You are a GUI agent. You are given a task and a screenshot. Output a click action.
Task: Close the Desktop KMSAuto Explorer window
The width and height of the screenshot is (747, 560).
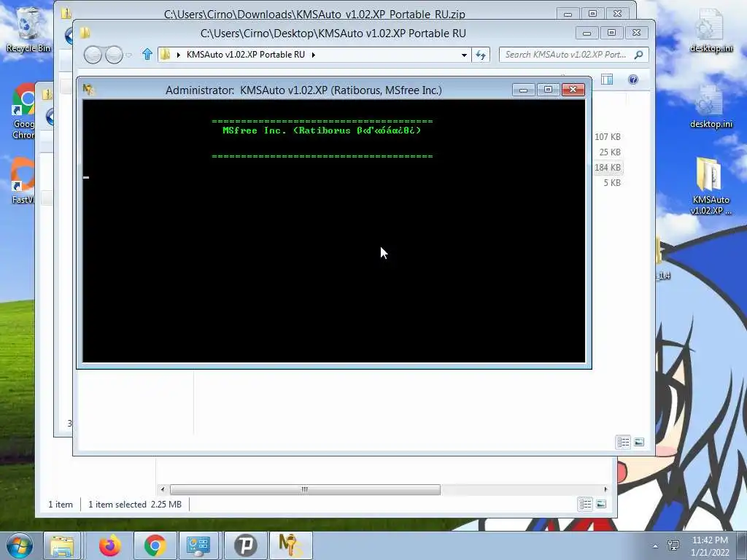point(636,33)
